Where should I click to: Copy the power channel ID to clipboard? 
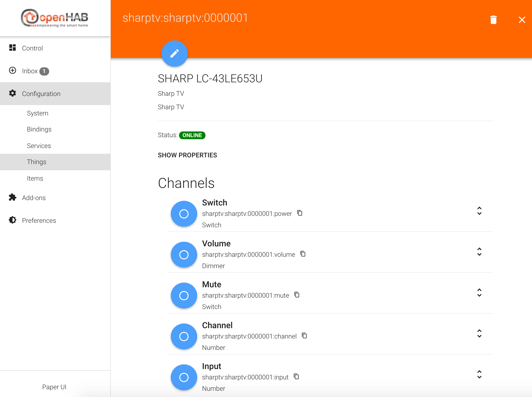(300, 213)
